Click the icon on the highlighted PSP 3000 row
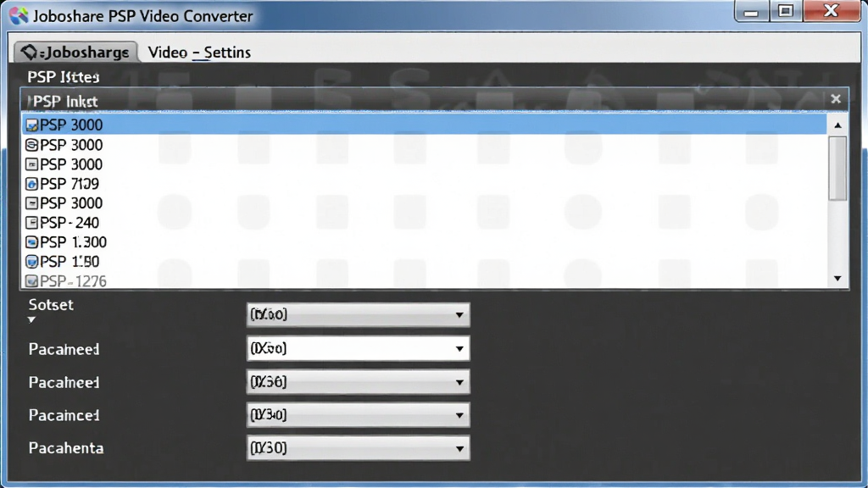Viewport: 868px width, 488px height. pos(32,125)
